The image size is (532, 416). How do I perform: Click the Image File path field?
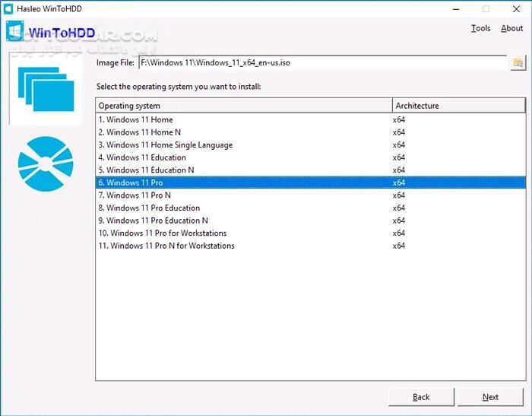[322, 63]
